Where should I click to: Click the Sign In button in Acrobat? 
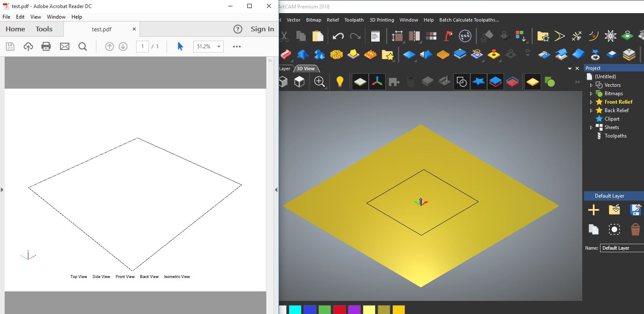[x=262, y=29]
